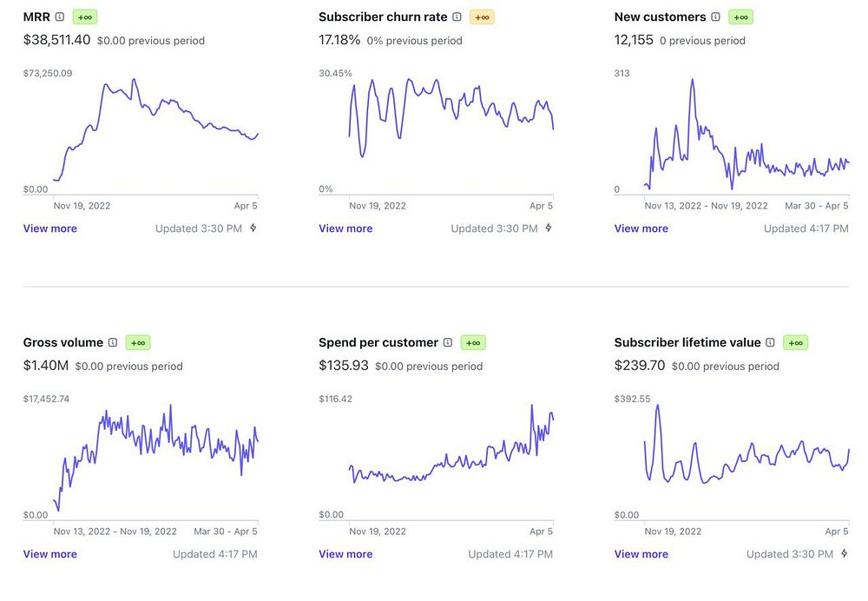Open the Subscriber churn rate info icon

(x=457, y=17)
